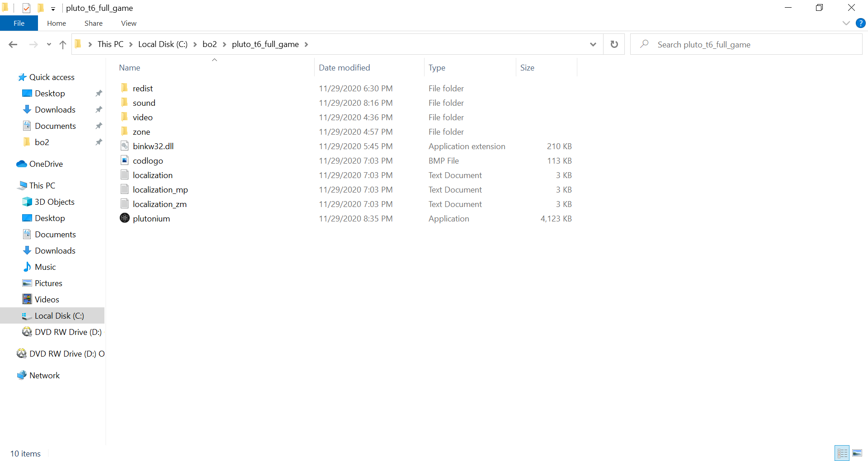Refresh the current folder view
The image size is (868, 461).
(x=614, y=44)
